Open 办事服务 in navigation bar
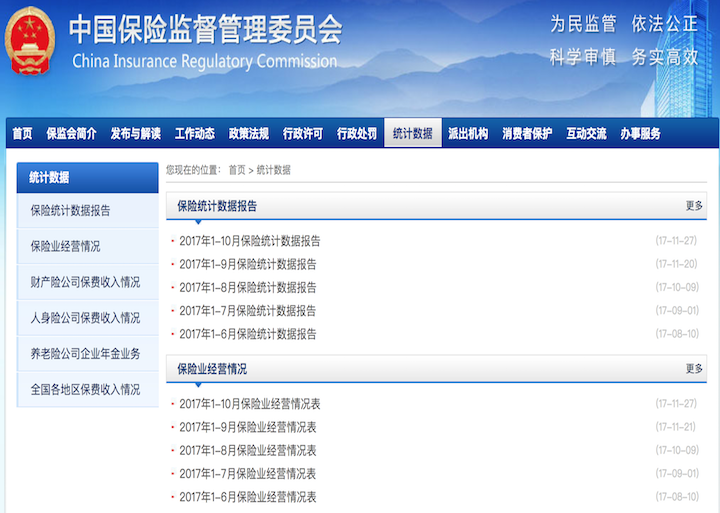Viewport: 720px width, 513px height. click(x=641, y=134)
